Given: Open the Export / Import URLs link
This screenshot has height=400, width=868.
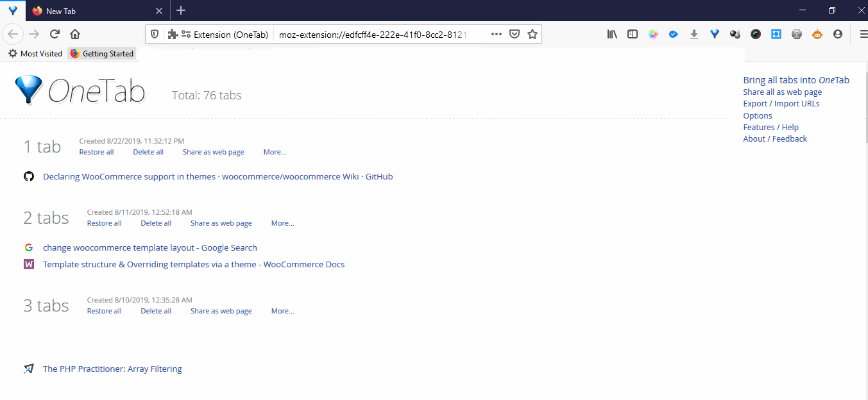Looking at the screenshot, I should [781, 103].
